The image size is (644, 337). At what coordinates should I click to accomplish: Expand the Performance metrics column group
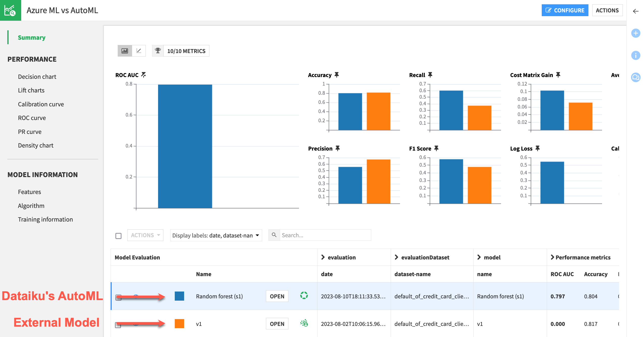(553, 257)
